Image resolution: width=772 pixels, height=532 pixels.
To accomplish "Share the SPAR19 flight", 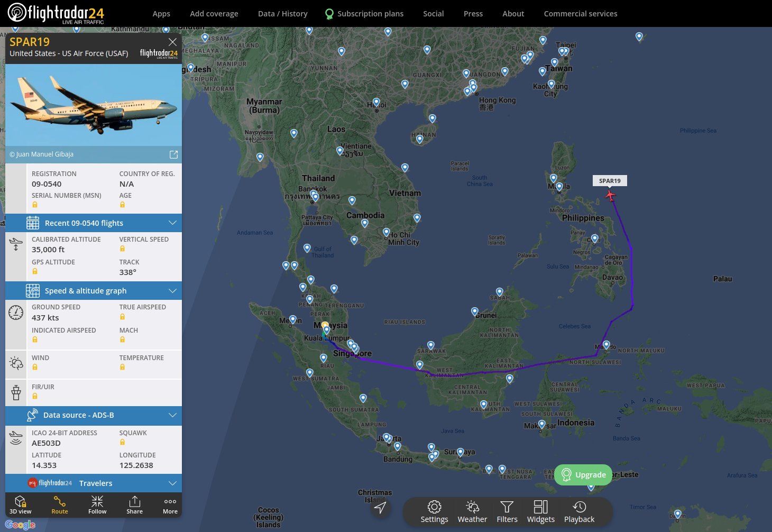I will pyautogui.click(x=134, y=505).
